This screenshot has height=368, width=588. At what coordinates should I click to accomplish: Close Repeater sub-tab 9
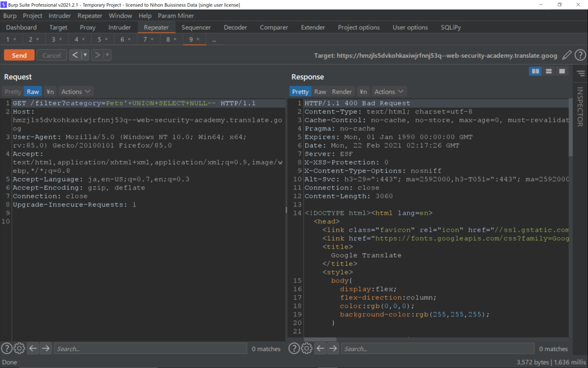(x=198, y=39)
